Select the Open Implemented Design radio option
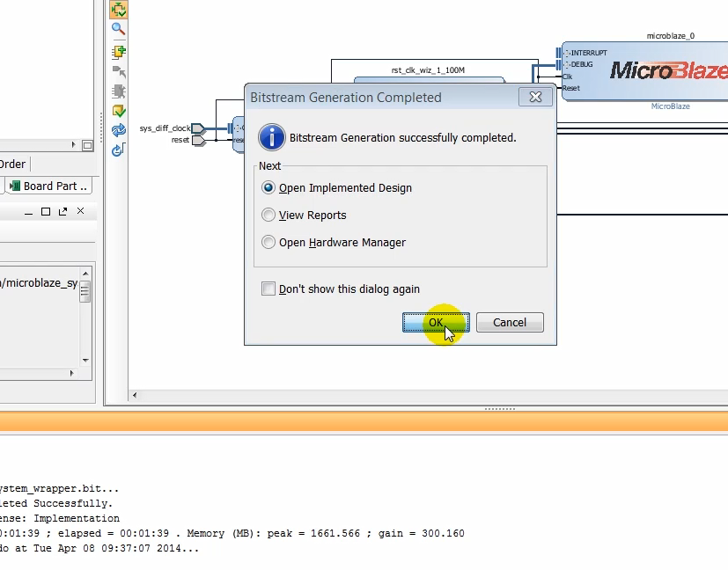 (268, 187)
